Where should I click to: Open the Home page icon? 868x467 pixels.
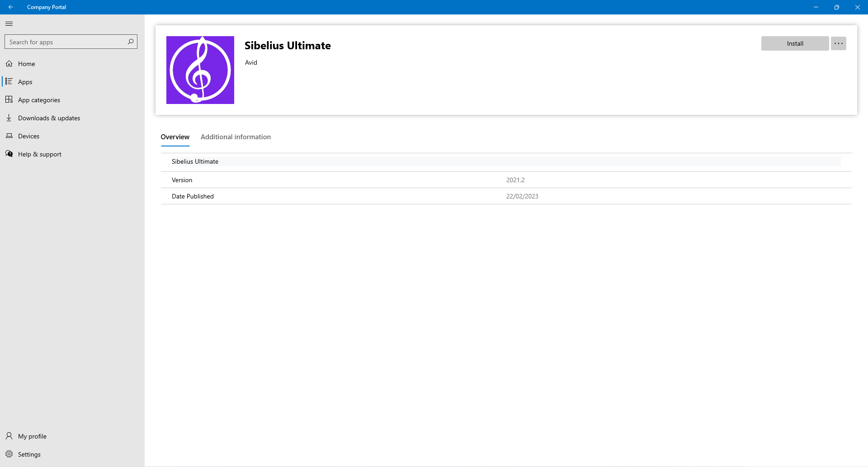(9, 63)
